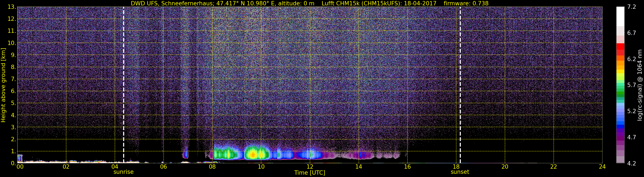Screen dimensions: 644x177
Task: Click the '16' time axis tick label
Action: point(407,167)
